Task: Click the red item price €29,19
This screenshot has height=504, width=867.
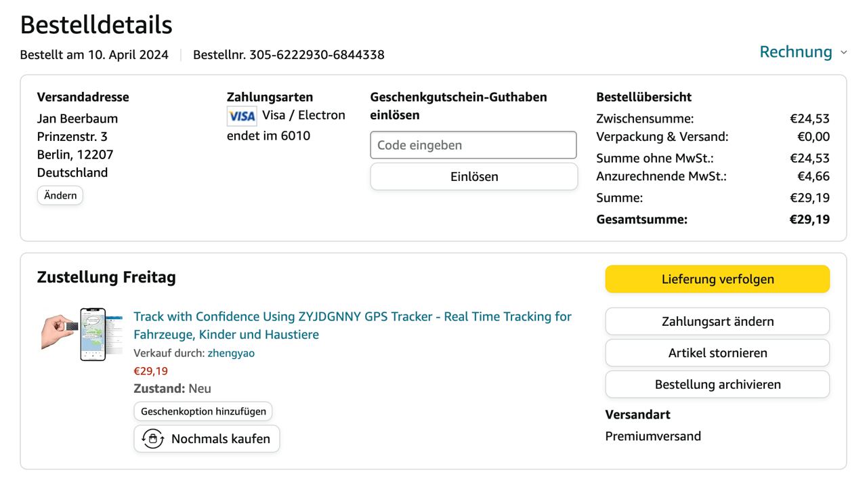Action: pyautogui.click(x=150, y=371)
